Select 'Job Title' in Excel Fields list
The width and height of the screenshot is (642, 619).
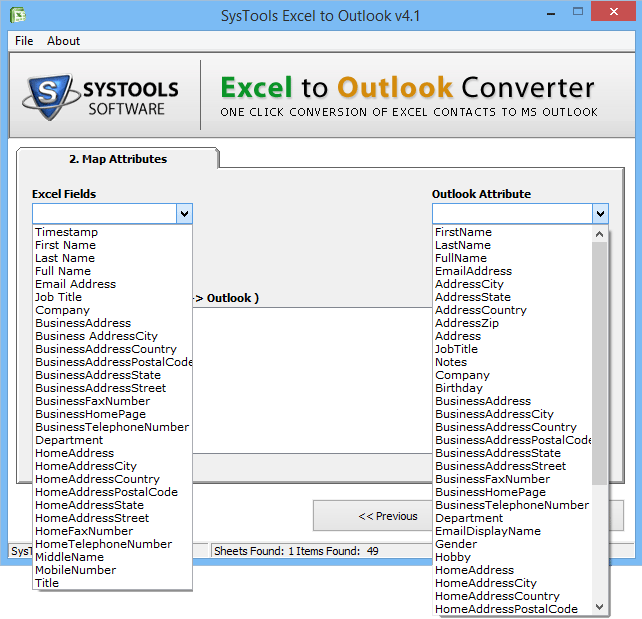[112, 297]
